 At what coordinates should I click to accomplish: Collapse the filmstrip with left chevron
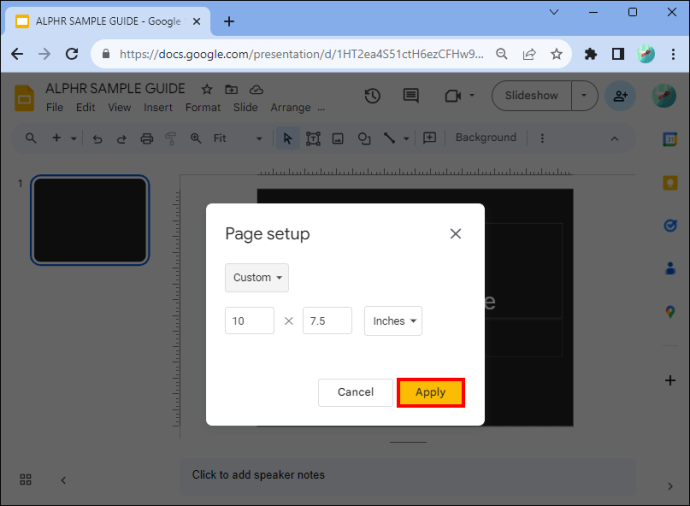(63, 480)
